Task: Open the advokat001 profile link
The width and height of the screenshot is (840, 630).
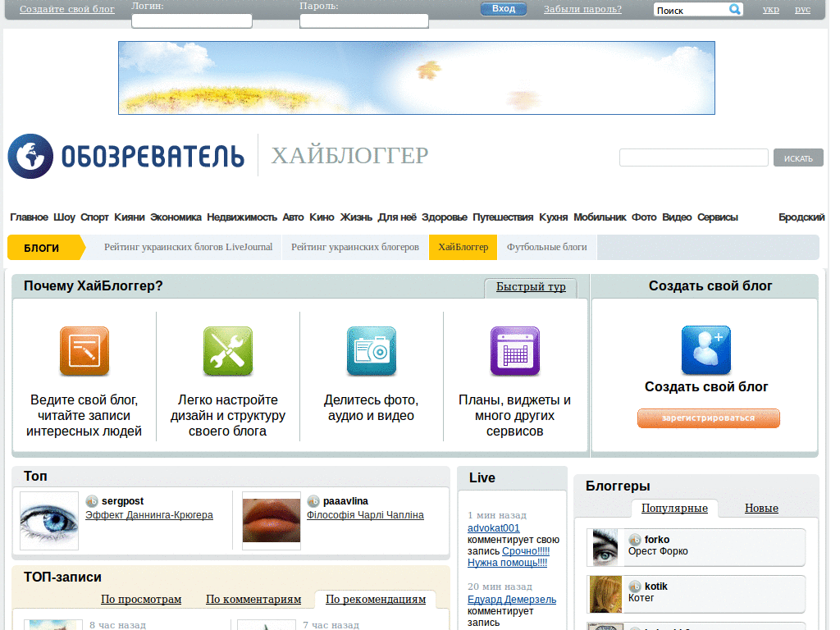Action: [x=493, y=527]
